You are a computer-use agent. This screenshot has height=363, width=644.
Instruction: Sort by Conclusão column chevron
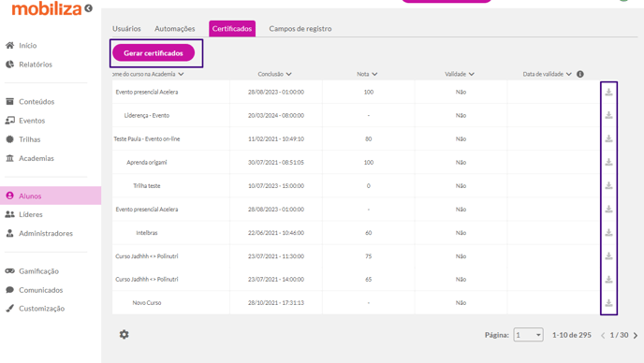(x=288, y=74)
